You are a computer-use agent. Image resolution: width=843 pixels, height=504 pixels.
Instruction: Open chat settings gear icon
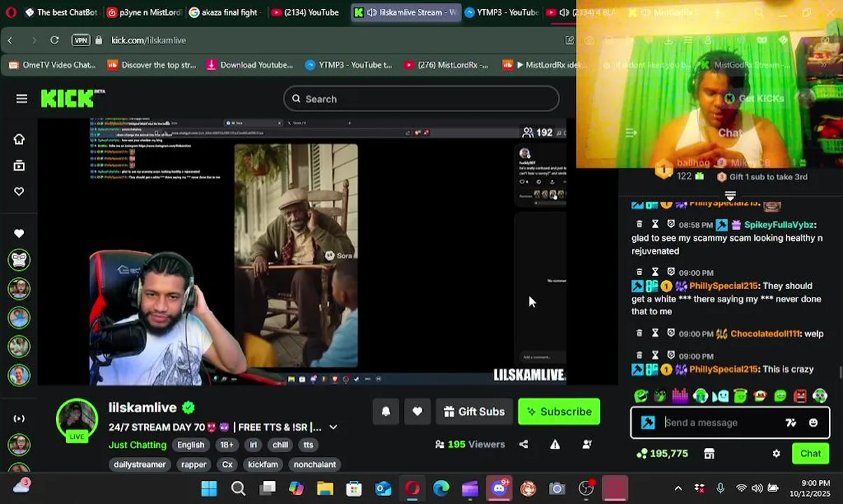click(776, 454)
